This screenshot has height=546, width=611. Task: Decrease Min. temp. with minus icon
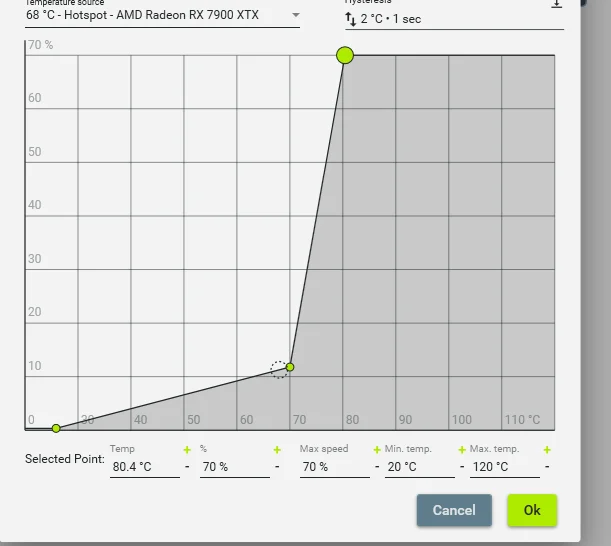(x=462, y=466)
